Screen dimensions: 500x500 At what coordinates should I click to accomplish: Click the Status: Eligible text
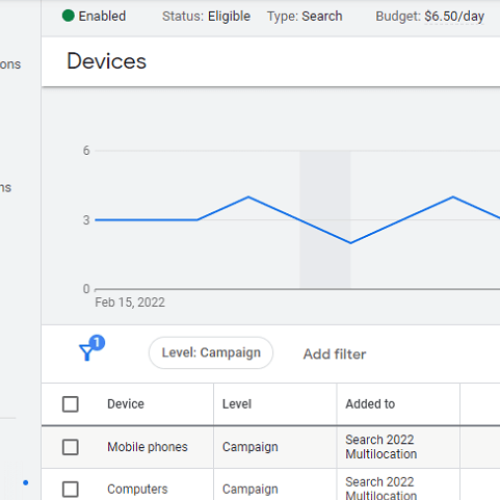(x=206, y=16)
